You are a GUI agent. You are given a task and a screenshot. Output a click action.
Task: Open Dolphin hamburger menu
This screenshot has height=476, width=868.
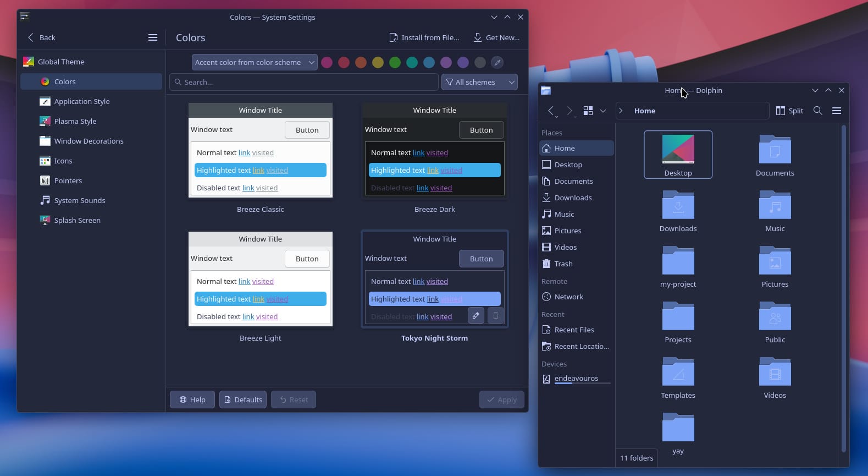[x=837, y=111]
